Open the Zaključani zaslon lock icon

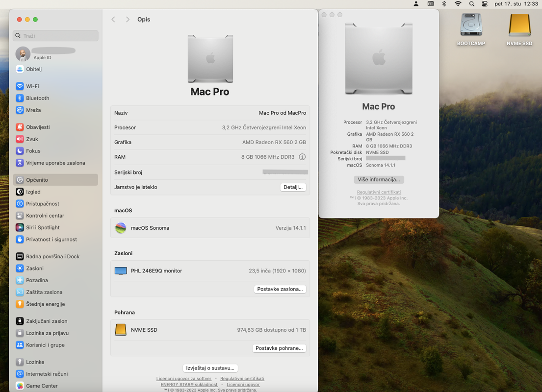[x=20, y=321]
